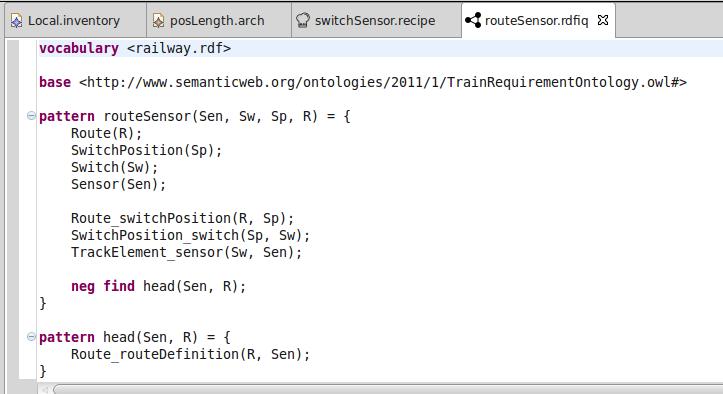Collapse the routeSensor pattern fold marker
The width and height of the screenshot is (723, 394).
[x=31, y=116]
